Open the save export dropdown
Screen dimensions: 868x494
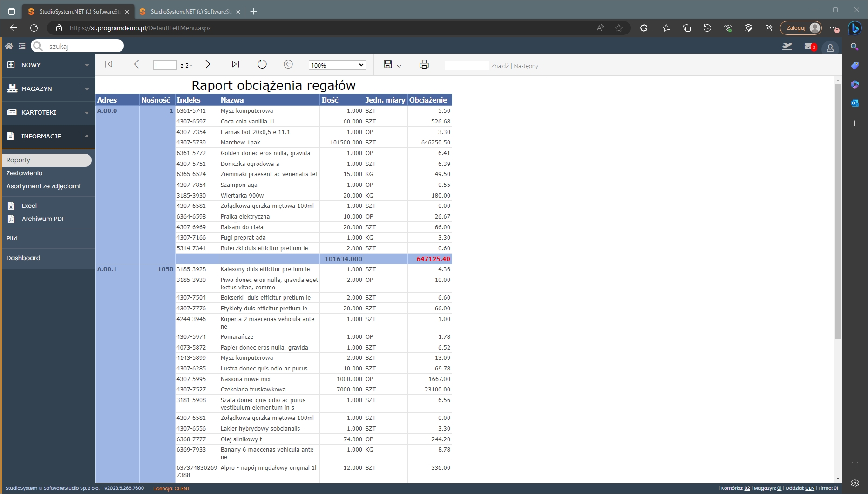(392, 65)
